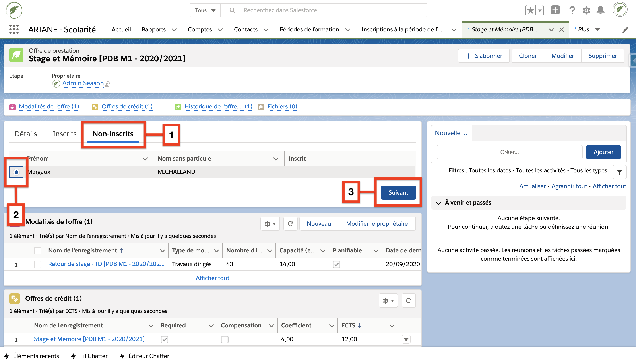Viewport: 636px width, 364px height.
Task: Open the Accueil navigation item
Action: coord(121,29)
